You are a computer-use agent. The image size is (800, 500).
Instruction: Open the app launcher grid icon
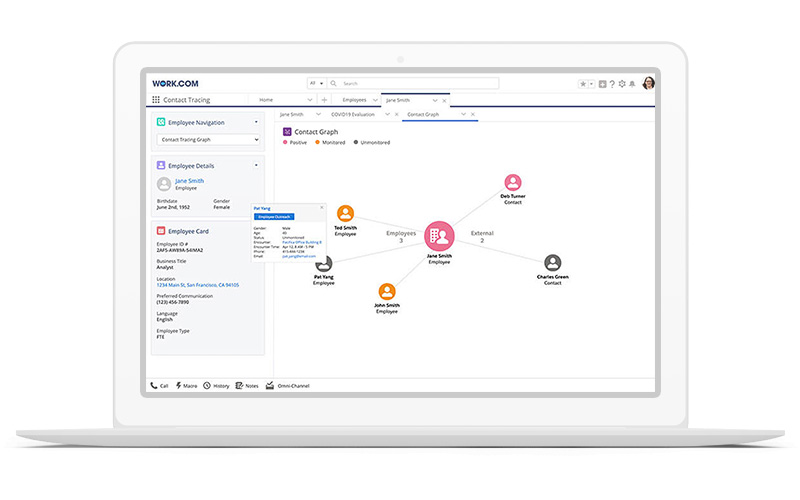[156, 99]
